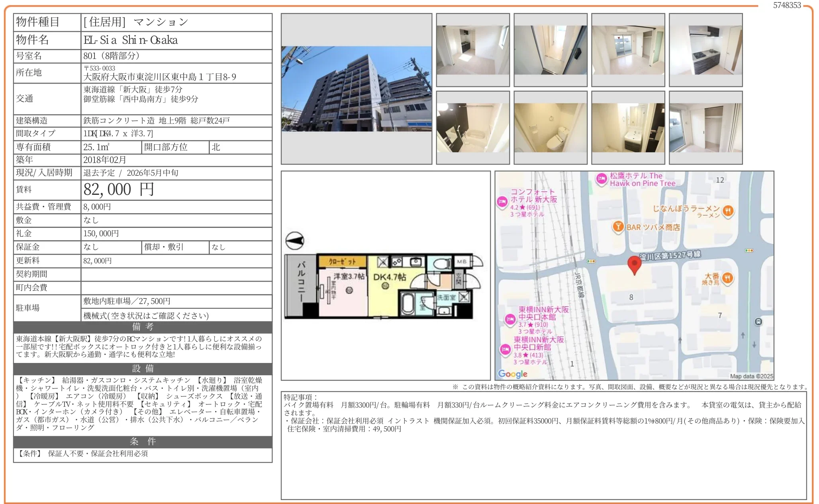This screenshot has width=819, height=504.
Task: Click Jinanbou Ramen restaurant marker
Action: [728, 211]
